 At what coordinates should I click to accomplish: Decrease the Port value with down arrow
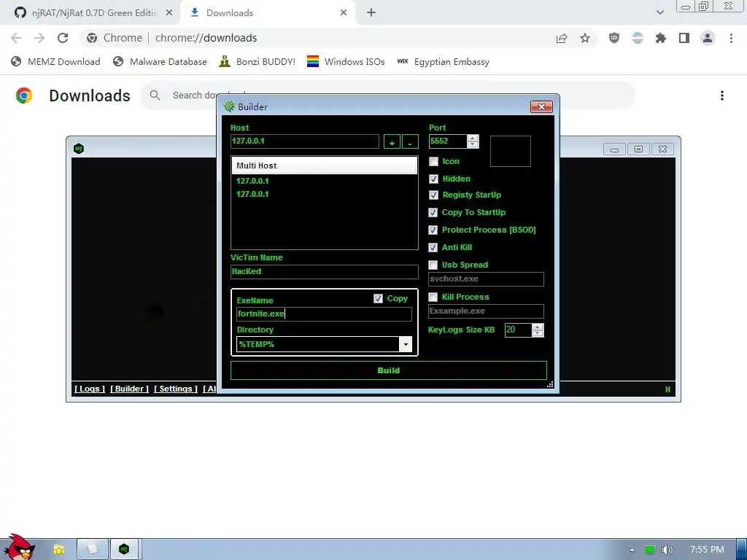(x=473, y=144)
